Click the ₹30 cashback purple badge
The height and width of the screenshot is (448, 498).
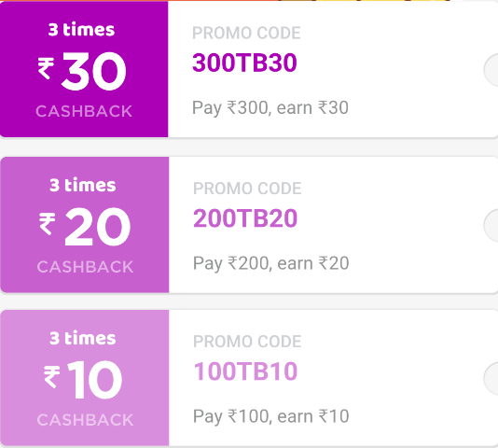click(84, 69)
